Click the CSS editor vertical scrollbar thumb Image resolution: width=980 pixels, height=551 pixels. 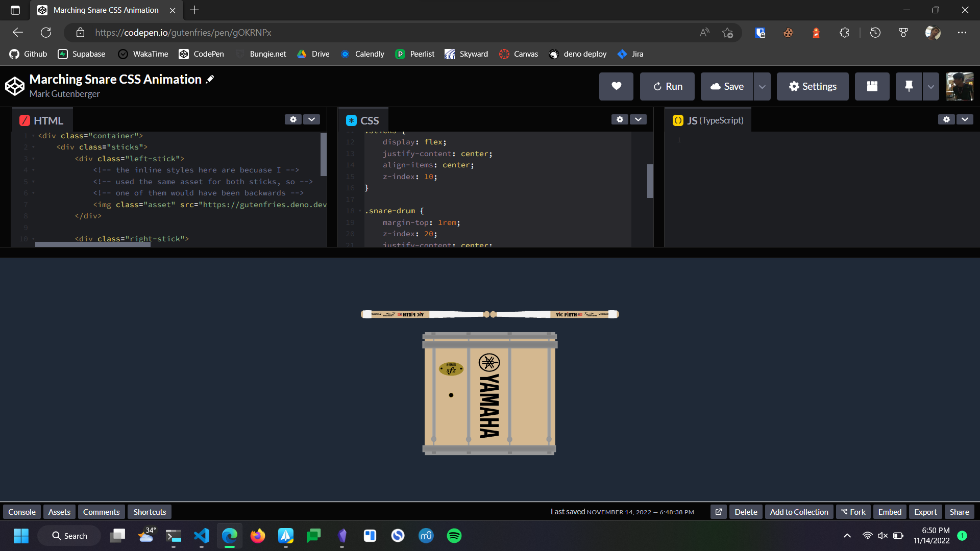point(650,181)
